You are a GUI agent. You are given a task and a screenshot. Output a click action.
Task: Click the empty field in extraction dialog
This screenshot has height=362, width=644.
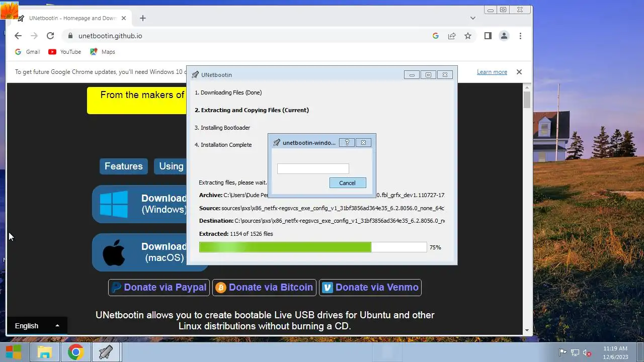click(x=313, y=169)
